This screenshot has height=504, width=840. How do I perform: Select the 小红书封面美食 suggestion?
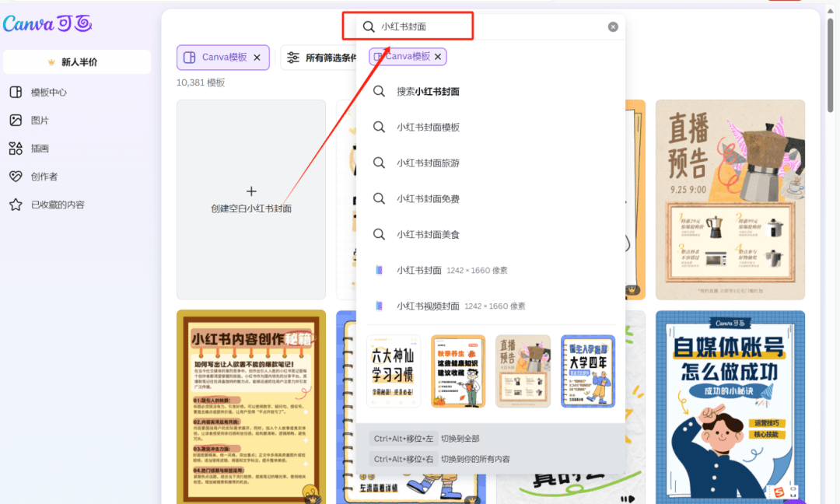490,235
